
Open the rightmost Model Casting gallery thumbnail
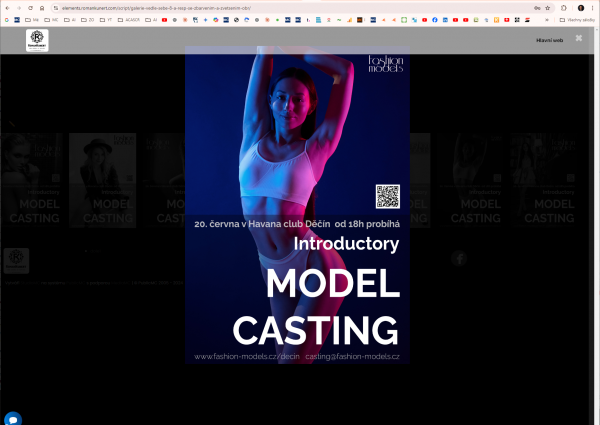point(542,180)
